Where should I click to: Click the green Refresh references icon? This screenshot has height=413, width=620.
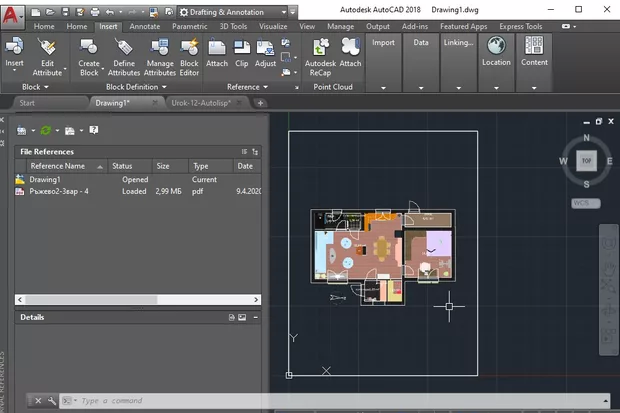click(46, 130)
